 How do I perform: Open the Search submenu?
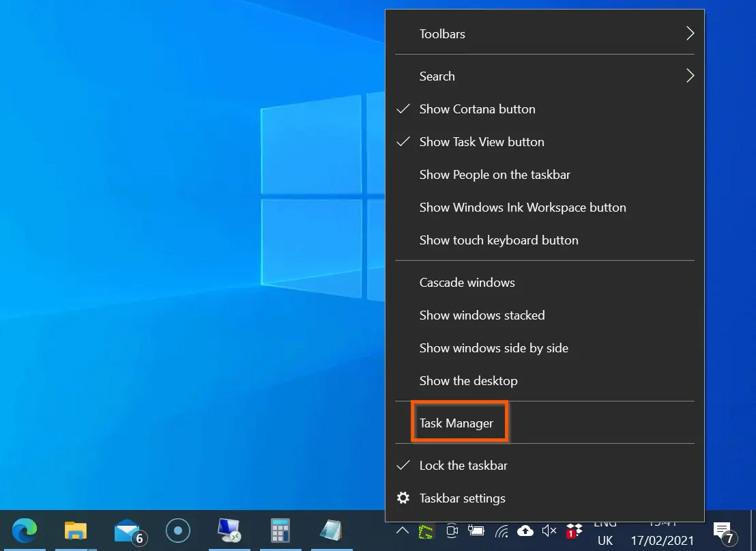(544, 76)
